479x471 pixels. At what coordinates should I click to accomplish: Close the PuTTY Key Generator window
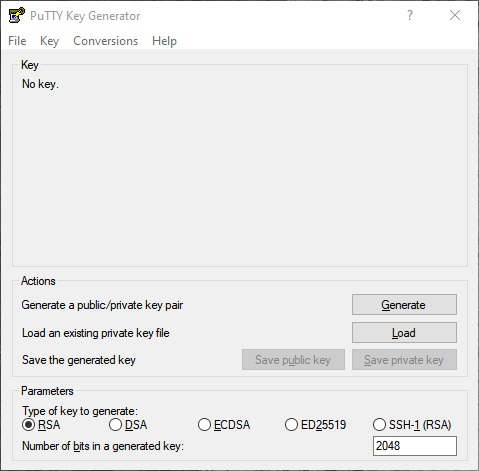pyautogui.click(x=455, y=15)
